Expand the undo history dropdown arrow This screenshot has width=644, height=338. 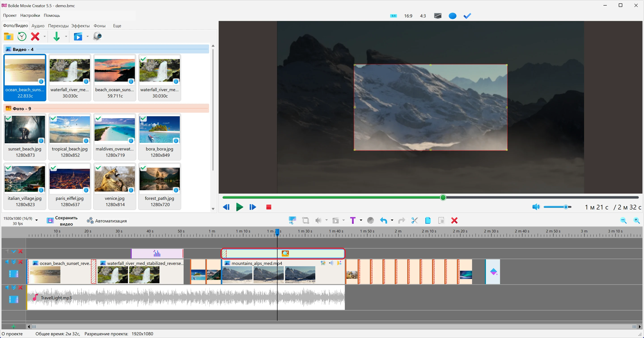pyautogui.click(x=392, y=220)
